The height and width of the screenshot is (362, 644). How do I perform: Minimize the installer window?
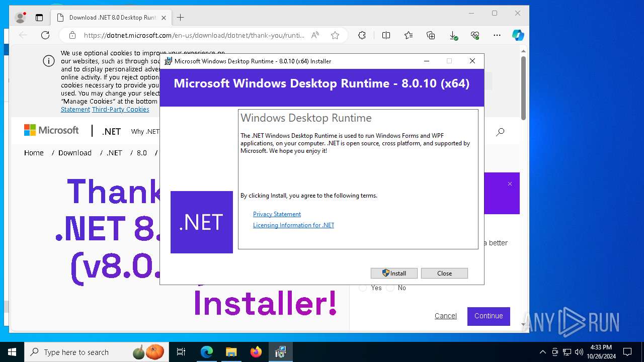[427, 61]
